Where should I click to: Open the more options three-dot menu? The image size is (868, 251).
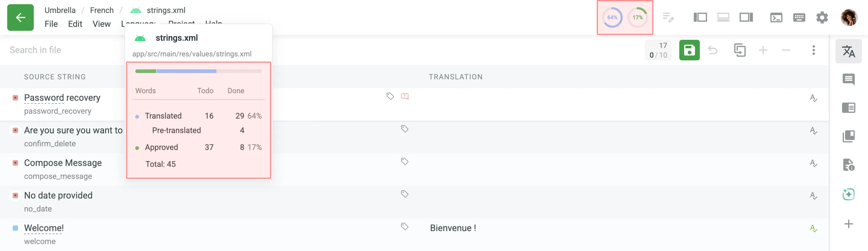tap(813, 50)
